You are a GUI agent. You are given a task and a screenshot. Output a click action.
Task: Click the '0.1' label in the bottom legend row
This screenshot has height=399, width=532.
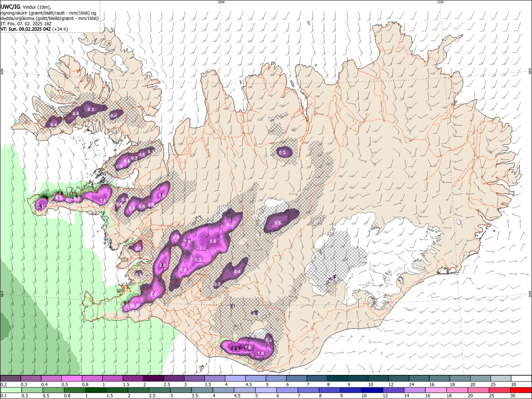pyautogui.click(x=3, y=396)
